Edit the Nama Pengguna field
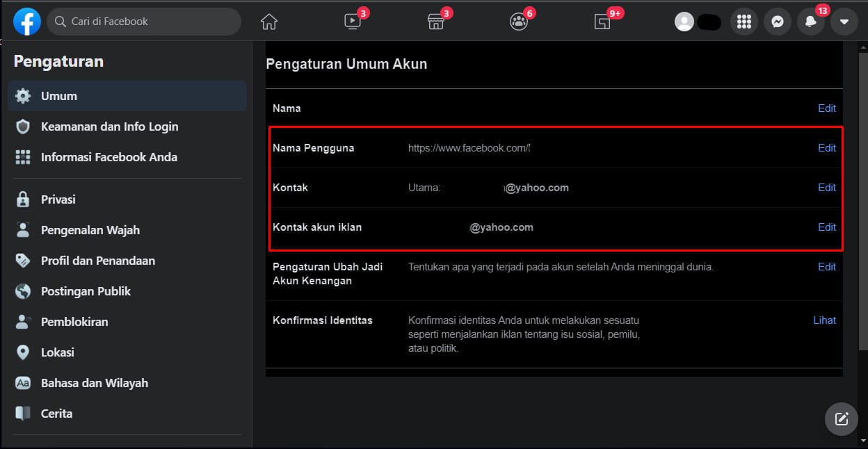Image resolution: width=868 pixels, height=449 pixels. [x=826, y=147]
